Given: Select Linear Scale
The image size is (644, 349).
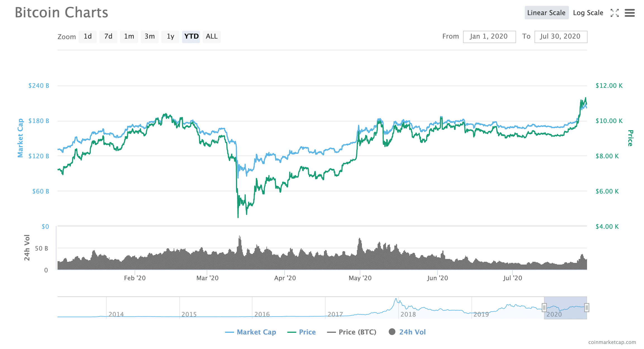Looking at the screenshot, I should [546, 13].
